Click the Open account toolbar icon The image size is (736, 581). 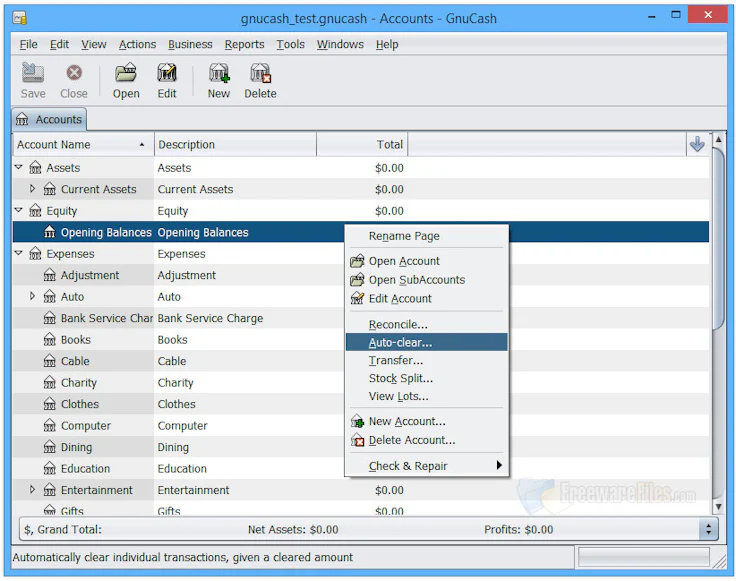click(126, 73)
